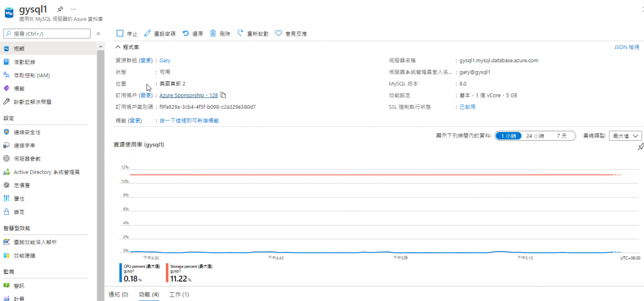The height and width of the screenshot is (301, 644).
Task: Change resource group via 變更 link
Action: tap(146, 60)
